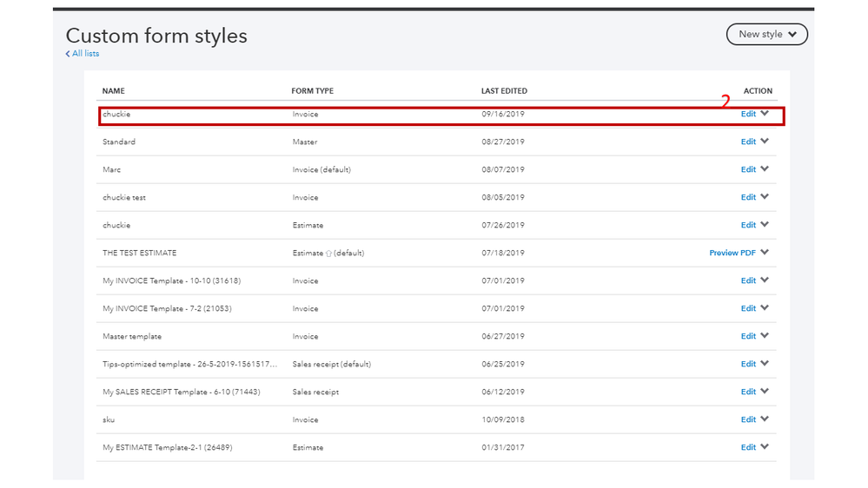
Task: Select the Tips-optimized template row name
Action: [x=189, y=364]
